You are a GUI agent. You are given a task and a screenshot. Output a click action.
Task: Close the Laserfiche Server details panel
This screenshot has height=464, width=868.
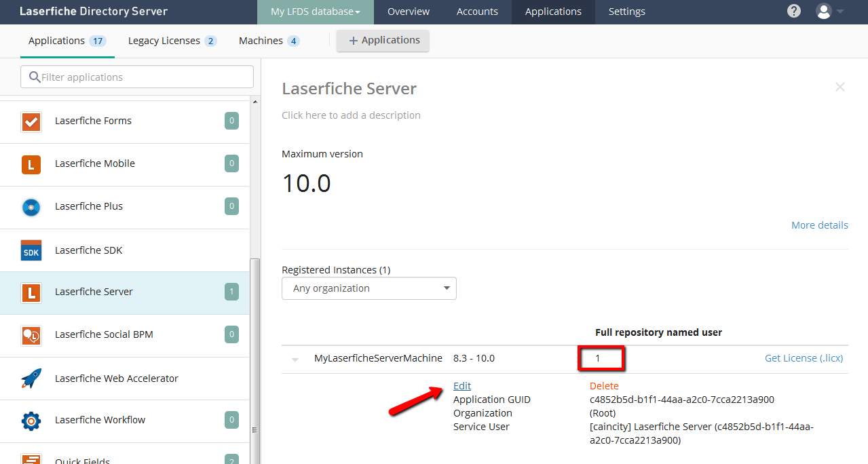840,87
